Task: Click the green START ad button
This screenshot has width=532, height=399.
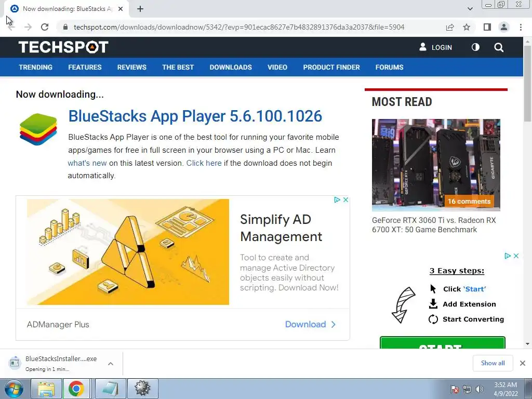Action: point(443,343)
